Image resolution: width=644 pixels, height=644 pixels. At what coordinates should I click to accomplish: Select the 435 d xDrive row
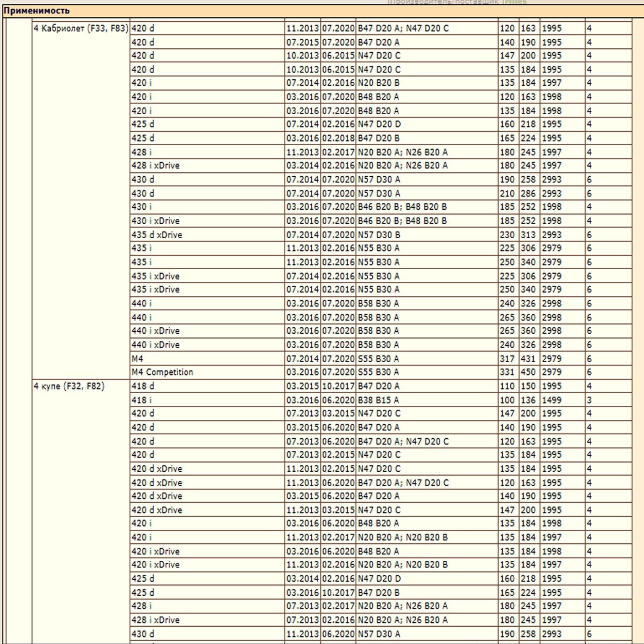point(157,235)
